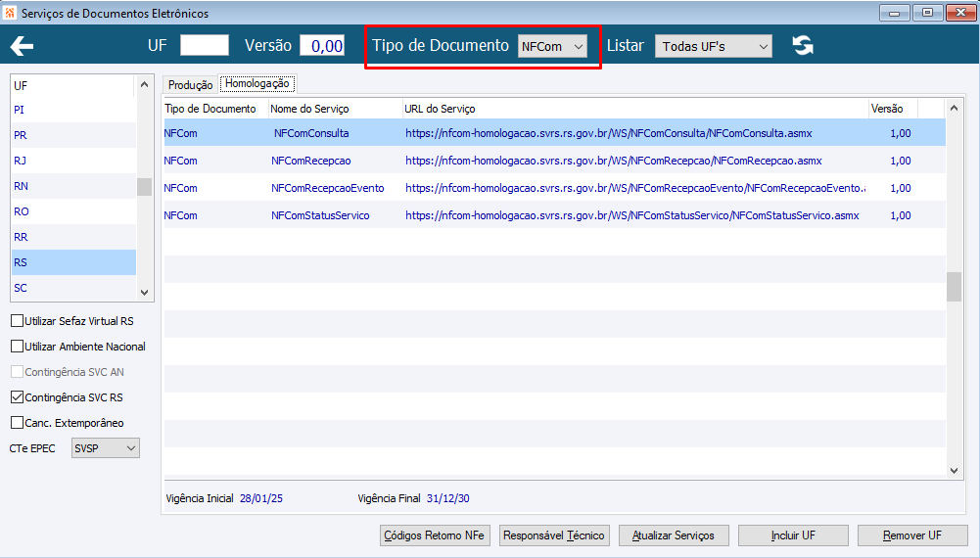The height and width of the screenshot is (558, 980).
Task: Click Códigos Retorno NFe button
Action: (x=435, y=535)
